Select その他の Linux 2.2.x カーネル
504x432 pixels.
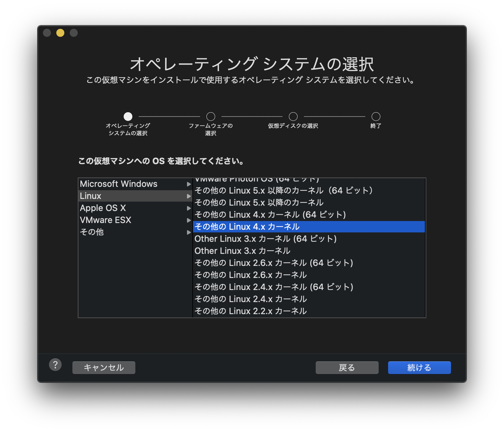click(x=250, y=311)
